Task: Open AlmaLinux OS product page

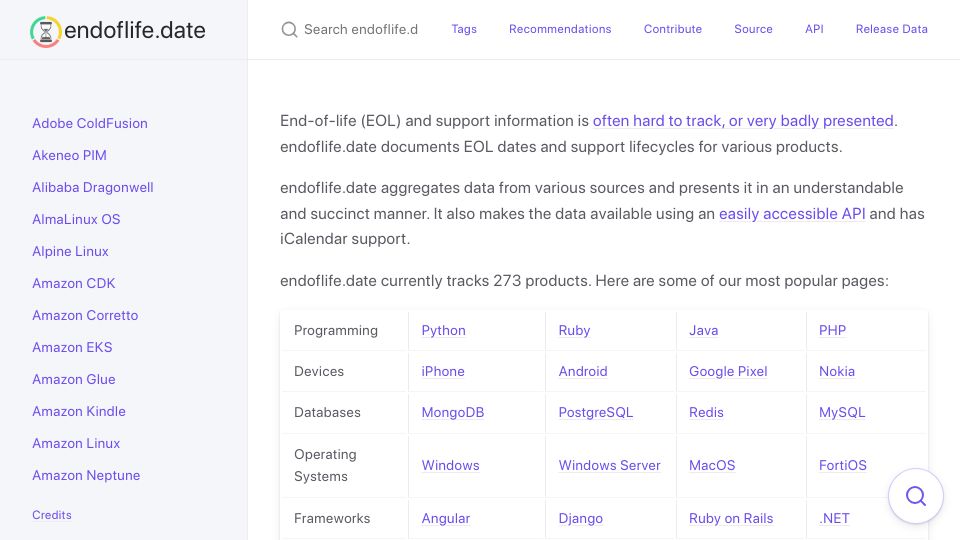Action: tap(76, 219)
